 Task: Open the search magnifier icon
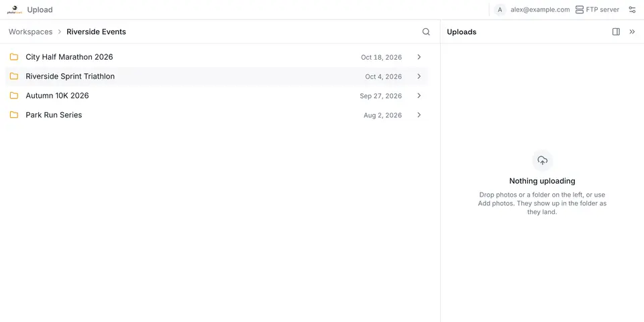coord(427,32)
